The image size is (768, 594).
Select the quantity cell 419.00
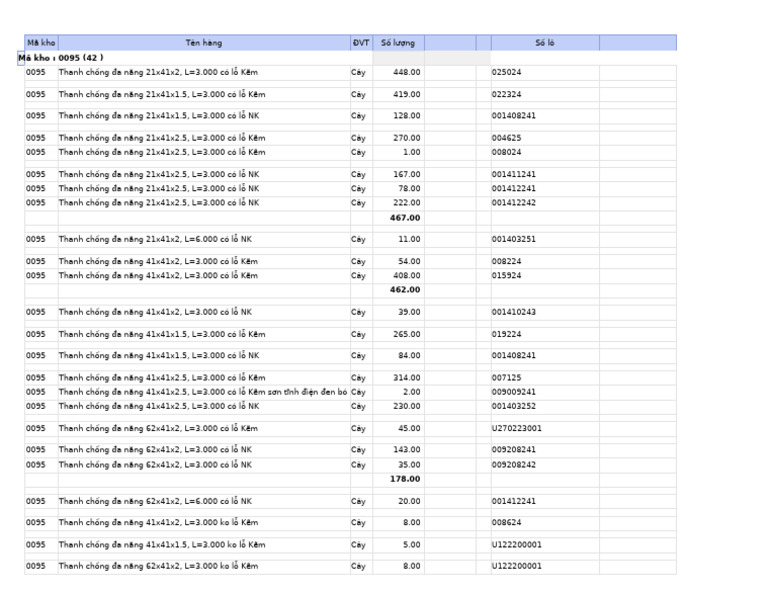(398, 95)
